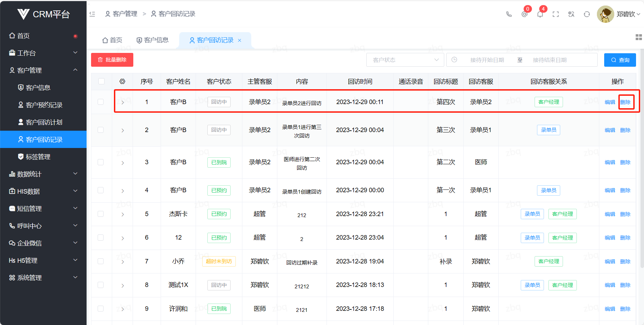Select checkbox for row 5 杰斯卡
This screenshot has width=644, height=325.
101,214
